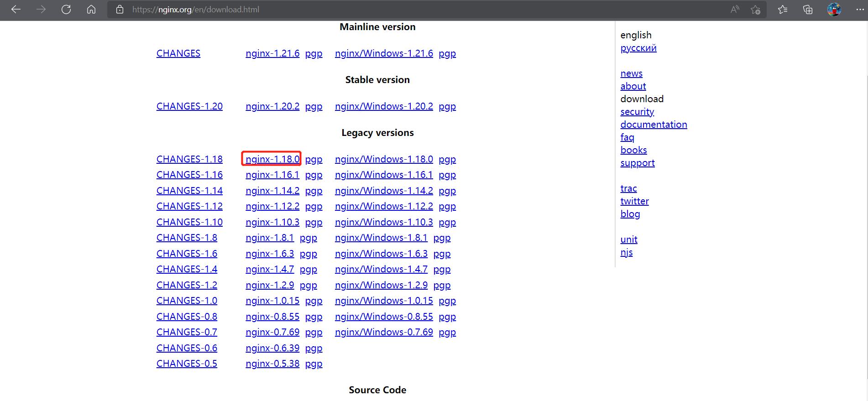
Task: Open the trac sidebar link
Action: 628,188
